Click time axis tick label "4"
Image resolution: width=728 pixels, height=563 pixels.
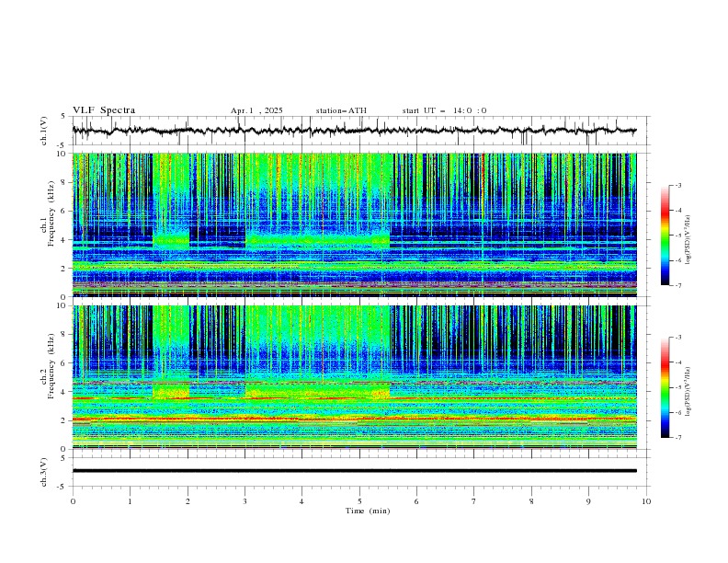pyautogui.click(x=302, y=501)
